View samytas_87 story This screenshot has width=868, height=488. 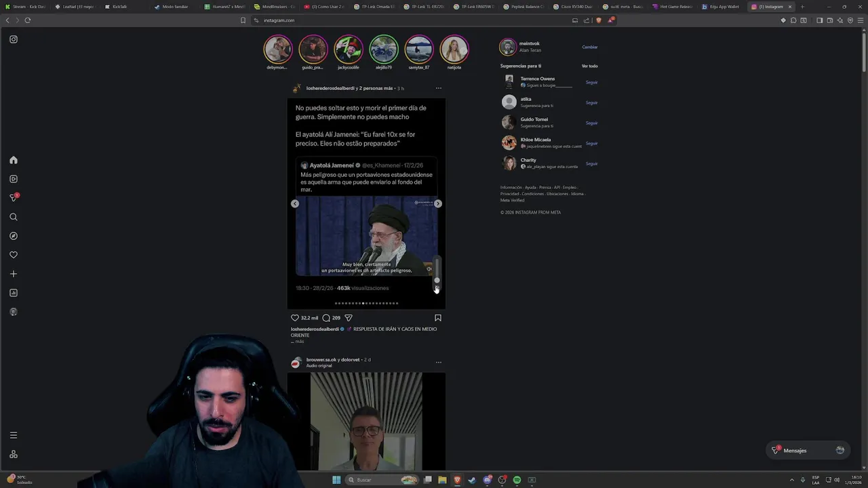418,49
